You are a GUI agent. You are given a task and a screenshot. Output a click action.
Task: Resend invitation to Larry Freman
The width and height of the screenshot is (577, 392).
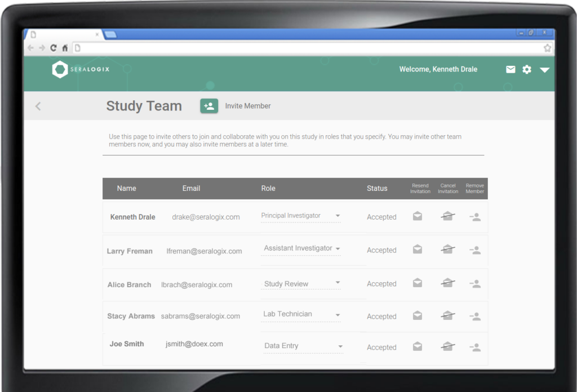(418, 250)
